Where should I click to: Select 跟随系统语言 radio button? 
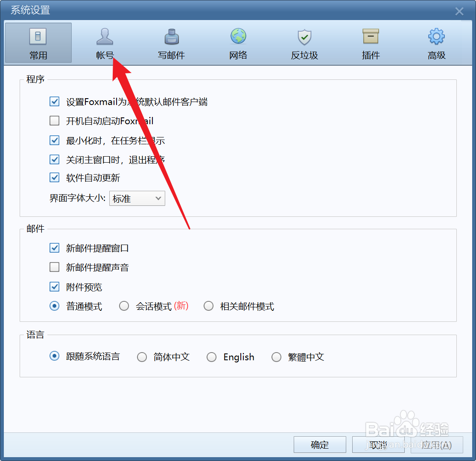pyautogui.click(x=54, y=356)
